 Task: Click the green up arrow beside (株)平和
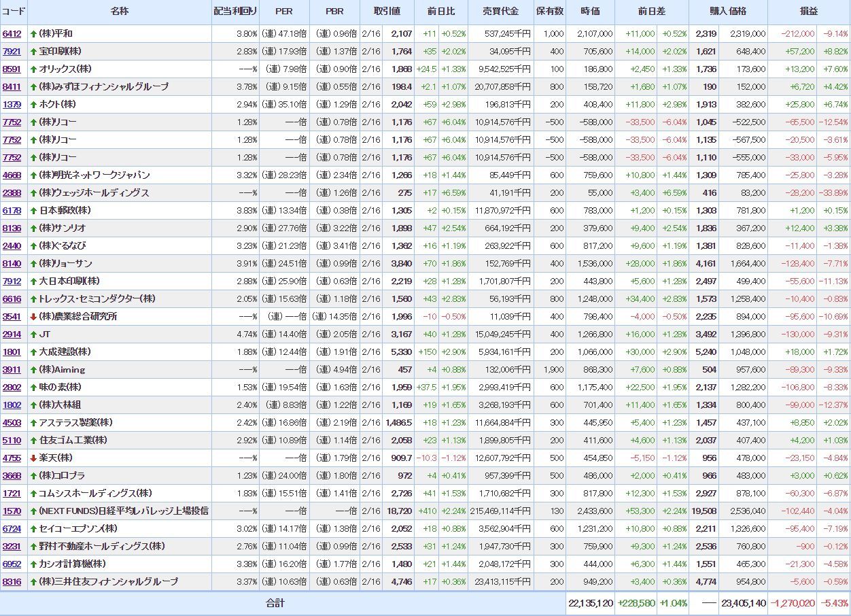[33, 33]
